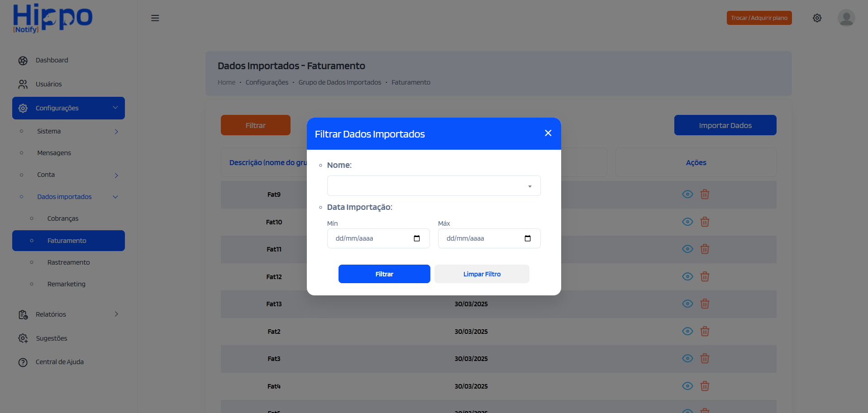Collapse the Configurações menu chevron
868x413 pixels.
(115, 108)
